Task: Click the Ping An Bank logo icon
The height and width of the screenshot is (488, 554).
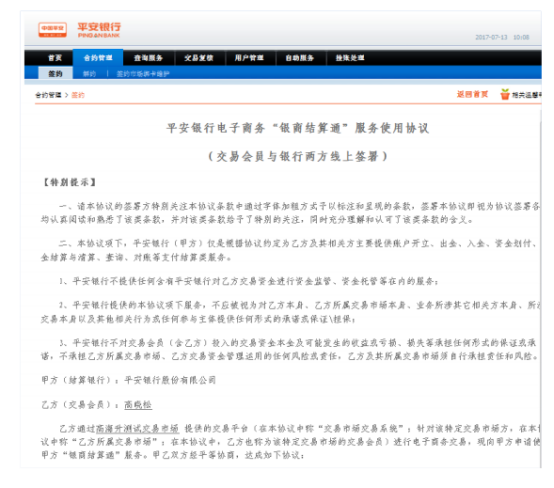Action: [x=52, y=30]
